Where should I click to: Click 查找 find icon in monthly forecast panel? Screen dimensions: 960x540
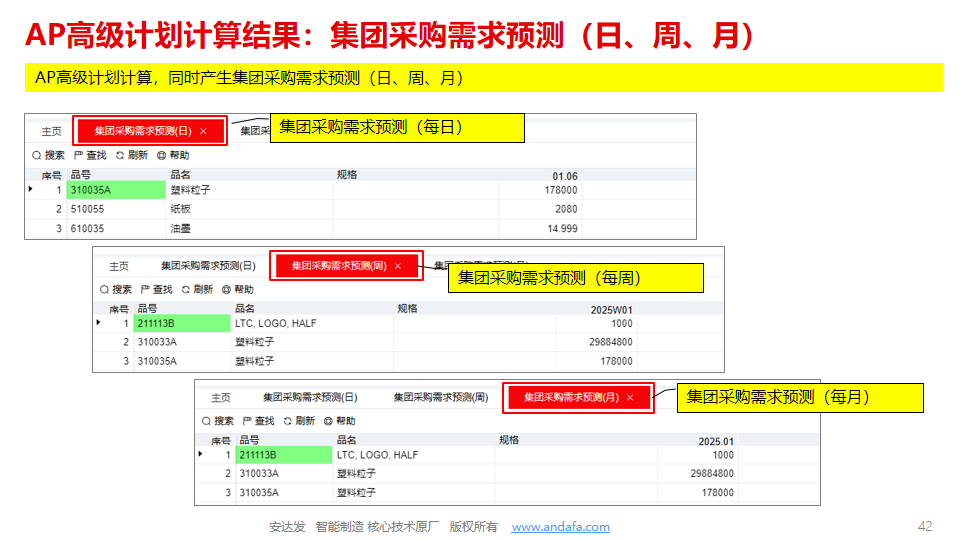coord(247,422)
